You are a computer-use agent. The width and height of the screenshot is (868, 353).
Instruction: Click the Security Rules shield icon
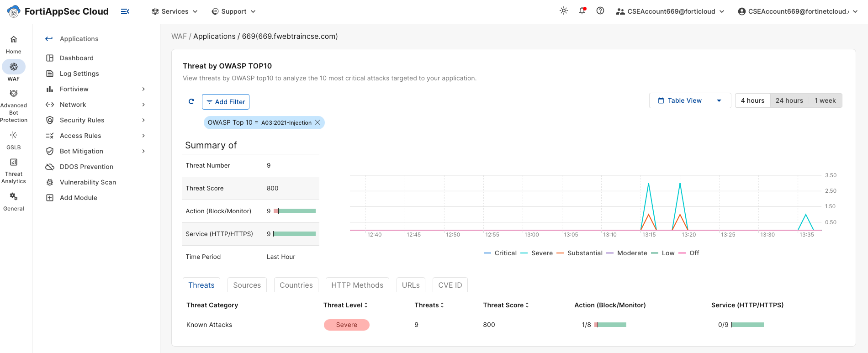(x=50, y=120)
